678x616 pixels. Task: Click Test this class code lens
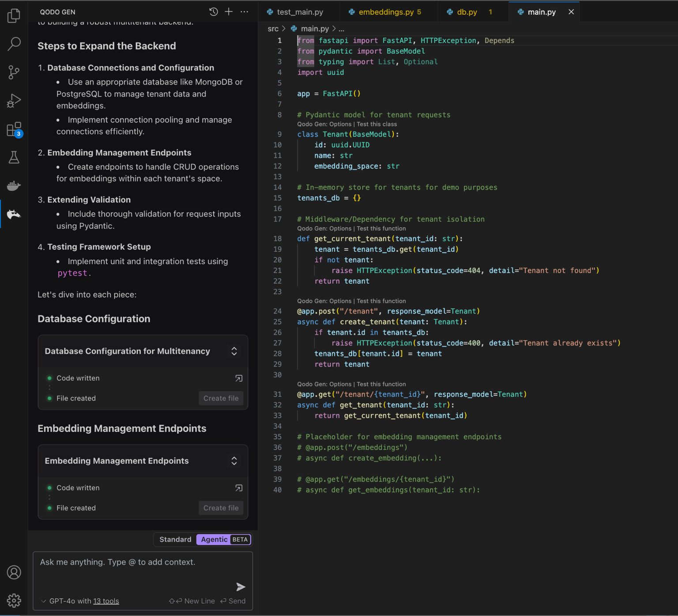(377, 124)
